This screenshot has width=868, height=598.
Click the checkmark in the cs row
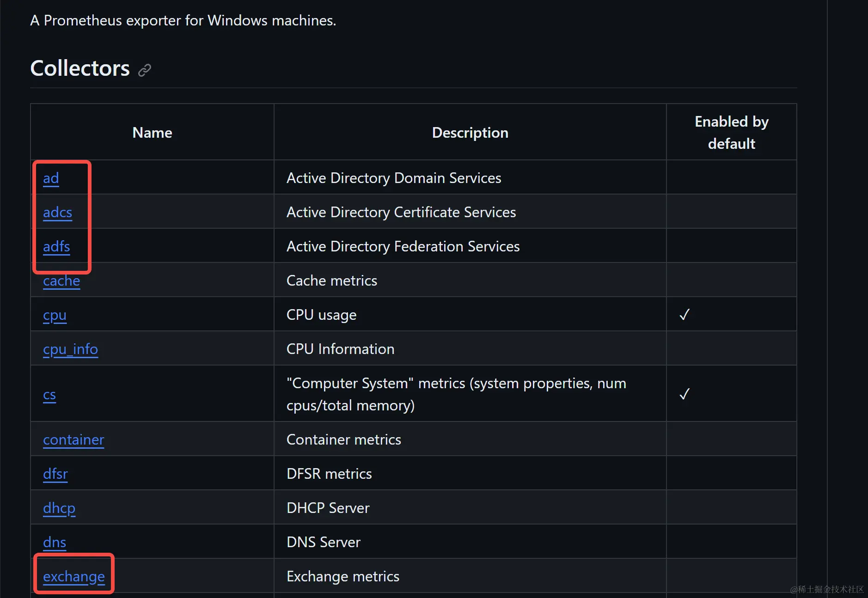(x=685, y=394)
